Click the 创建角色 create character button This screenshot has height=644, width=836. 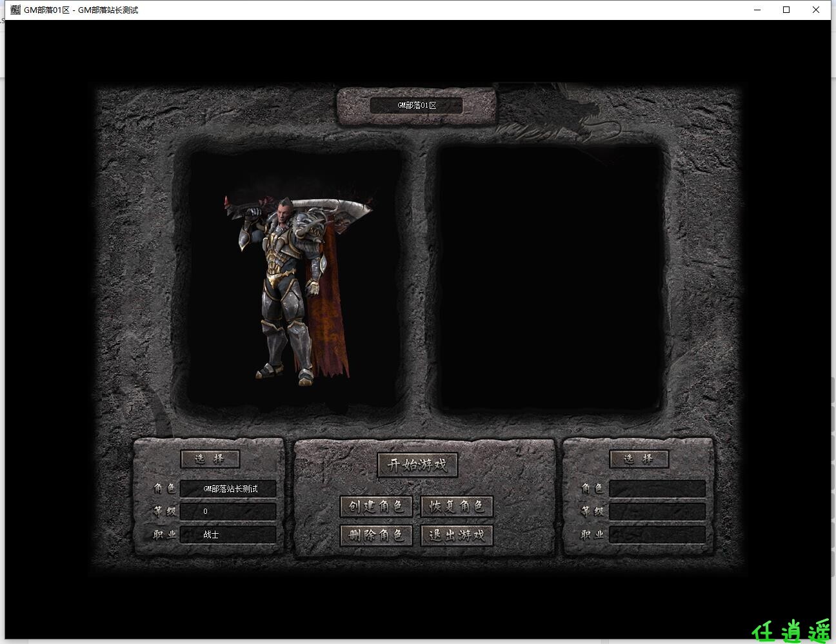[376, 507]
